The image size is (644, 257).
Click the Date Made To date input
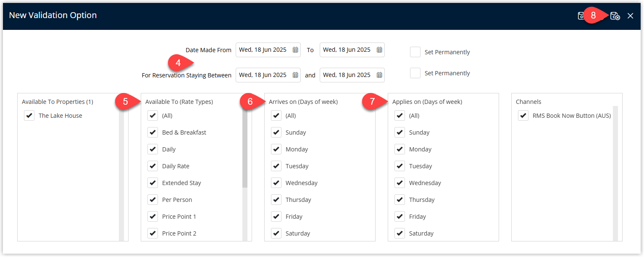tap(352, 50)
